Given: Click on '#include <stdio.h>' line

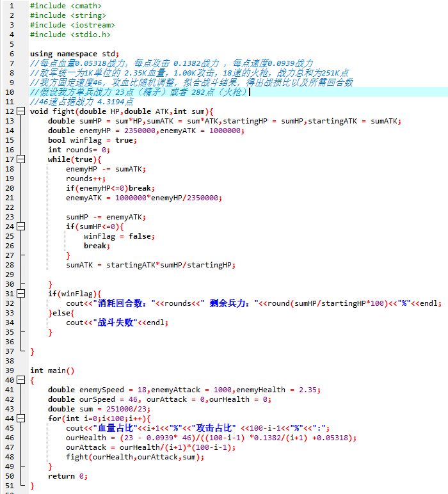Looking at the screenshot, I should [70, 35].
